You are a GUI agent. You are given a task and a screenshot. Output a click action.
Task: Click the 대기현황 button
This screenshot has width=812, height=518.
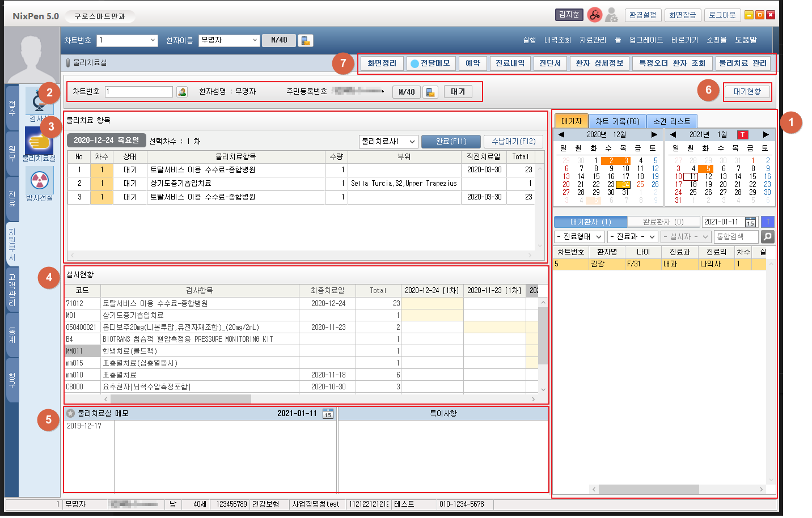point(747,92)
